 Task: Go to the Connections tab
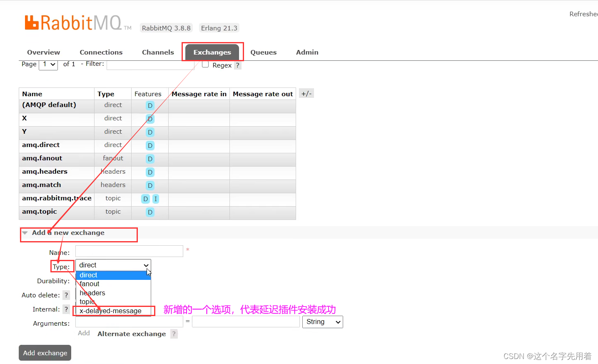[101, 52]
